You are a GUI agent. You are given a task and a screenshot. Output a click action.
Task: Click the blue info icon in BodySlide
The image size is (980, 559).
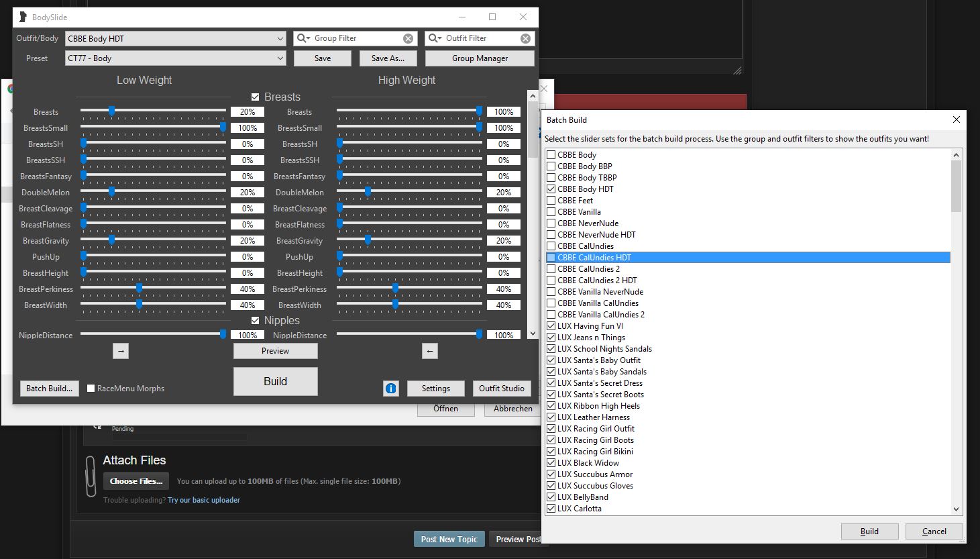click(391, 388)
